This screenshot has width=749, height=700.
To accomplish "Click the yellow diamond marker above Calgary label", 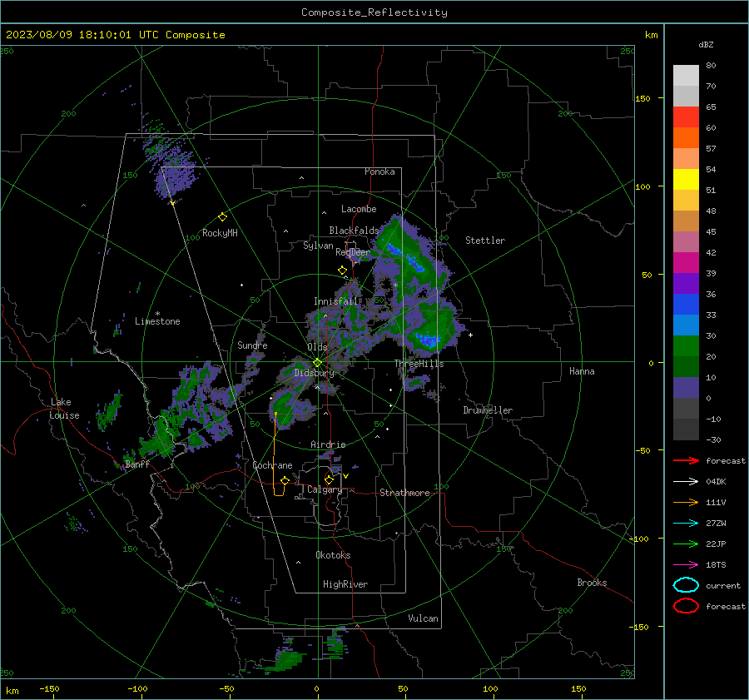I will (x=329, y=479).
